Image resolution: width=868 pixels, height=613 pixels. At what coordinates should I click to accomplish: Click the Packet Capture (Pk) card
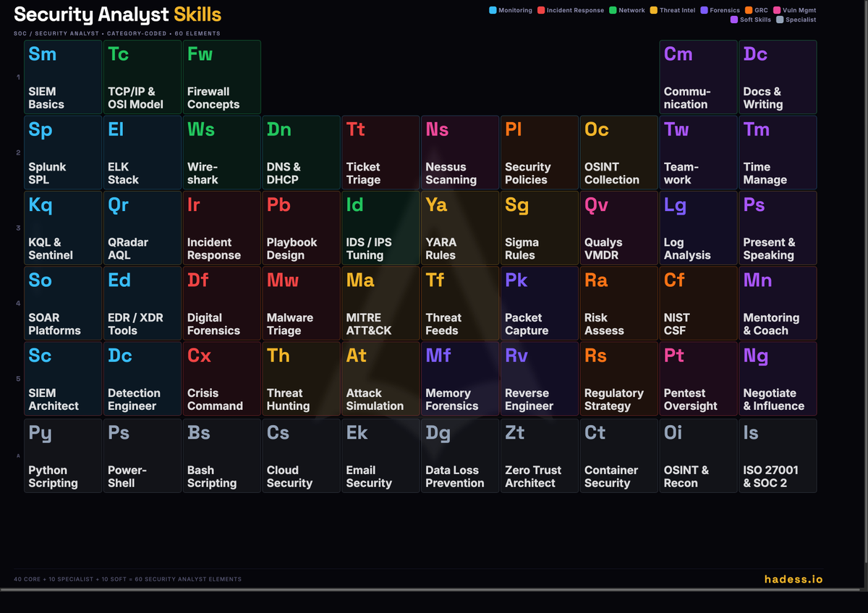(x=540, y=303)
